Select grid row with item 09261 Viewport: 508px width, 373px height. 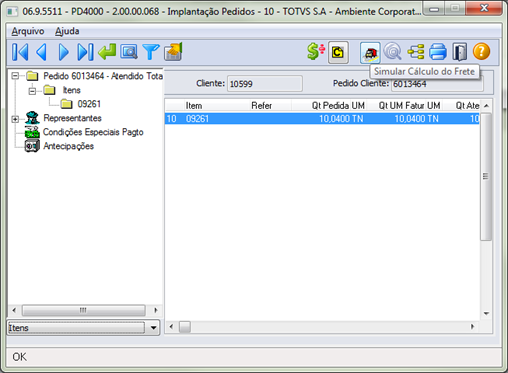322,119
